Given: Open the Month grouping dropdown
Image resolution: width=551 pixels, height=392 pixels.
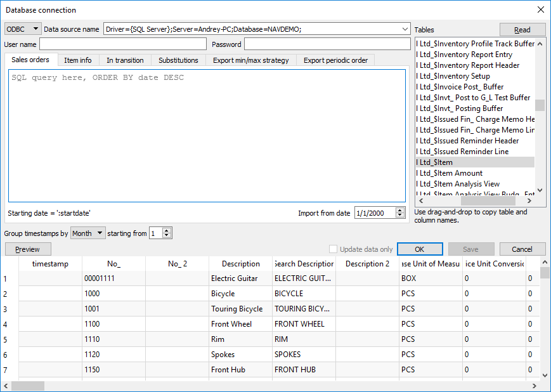Looking at the screenshot, I should pos(88,233).
